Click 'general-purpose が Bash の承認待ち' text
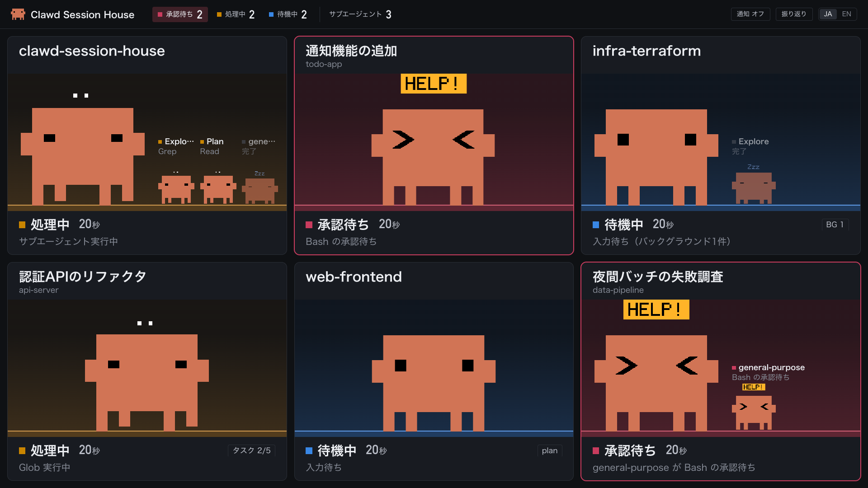 (674, 468)
